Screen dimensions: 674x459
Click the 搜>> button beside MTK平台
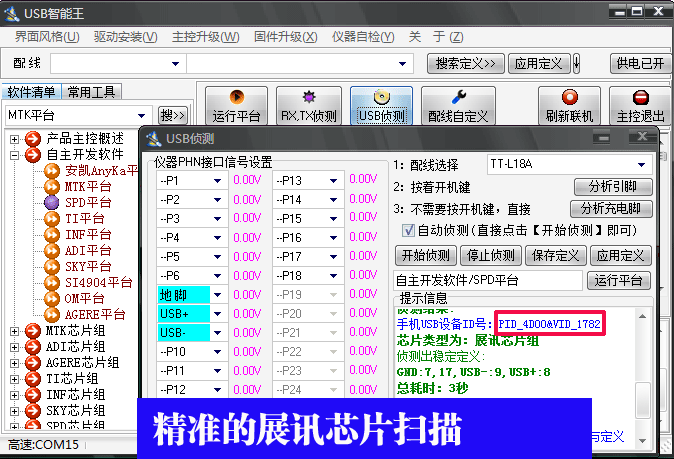(173, 116)
